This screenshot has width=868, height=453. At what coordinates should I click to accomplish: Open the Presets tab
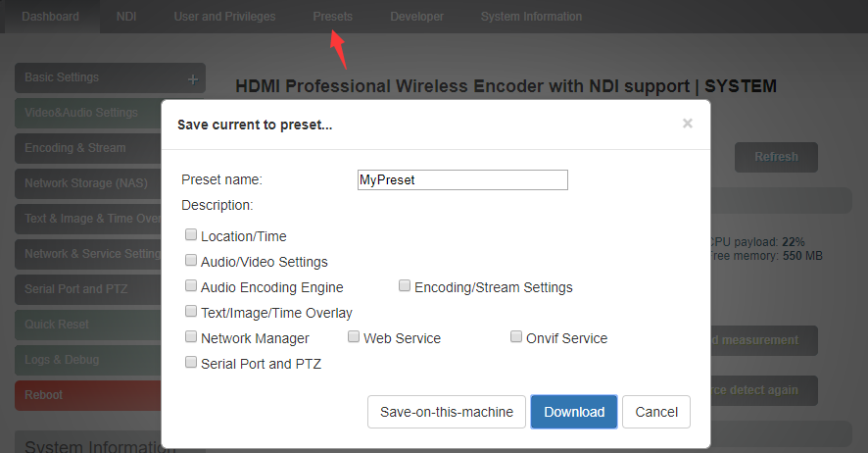point(333,17)
